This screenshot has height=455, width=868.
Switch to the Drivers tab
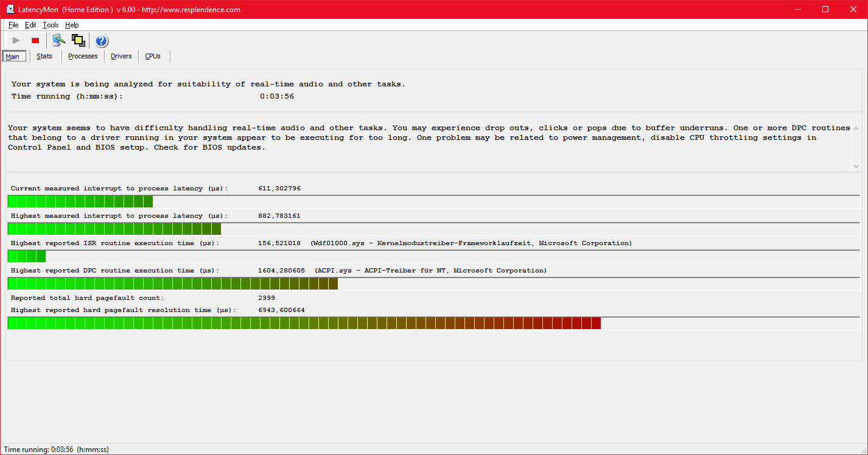coord(121,57)
